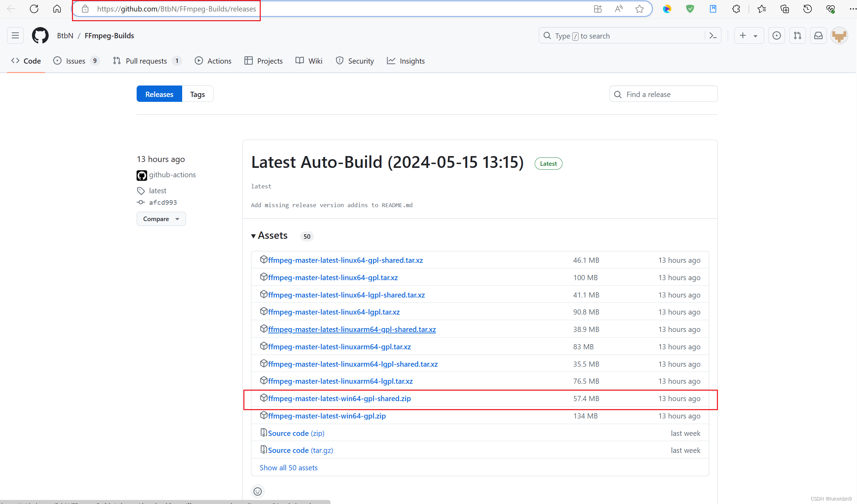Open the green shield extension
The height and width of the screenshot is (504, 857).
[690, 9]
